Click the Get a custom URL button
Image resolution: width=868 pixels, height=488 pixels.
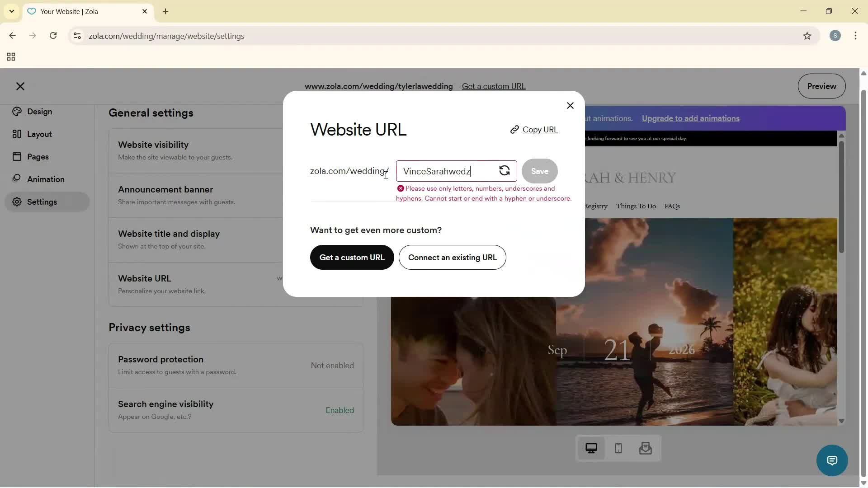point(352,258)
